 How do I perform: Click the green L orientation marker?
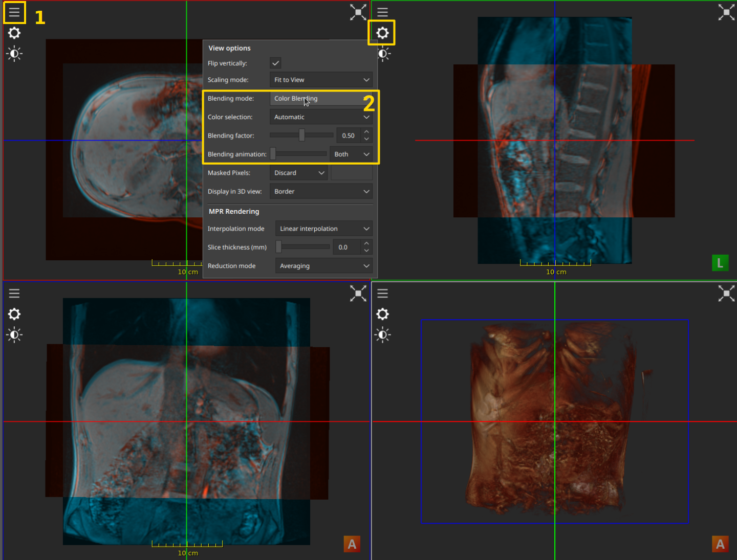tap(720, 263)
